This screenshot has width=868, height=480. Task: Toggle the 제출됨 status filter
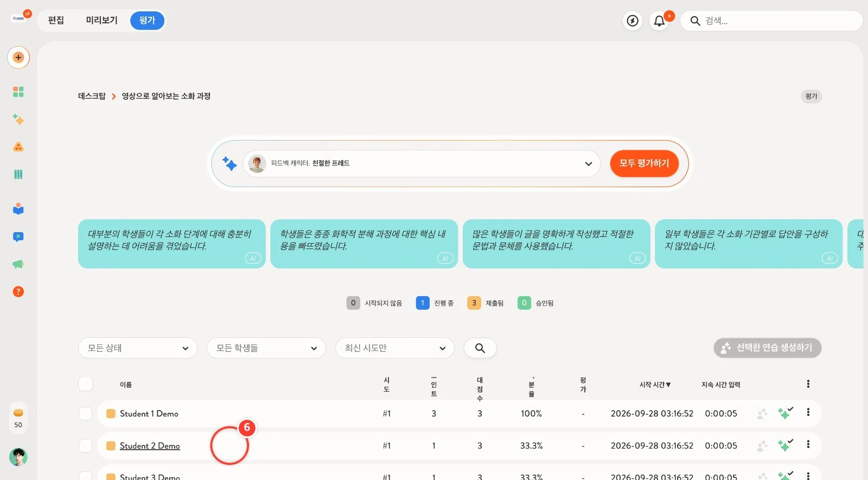[486, 303]
